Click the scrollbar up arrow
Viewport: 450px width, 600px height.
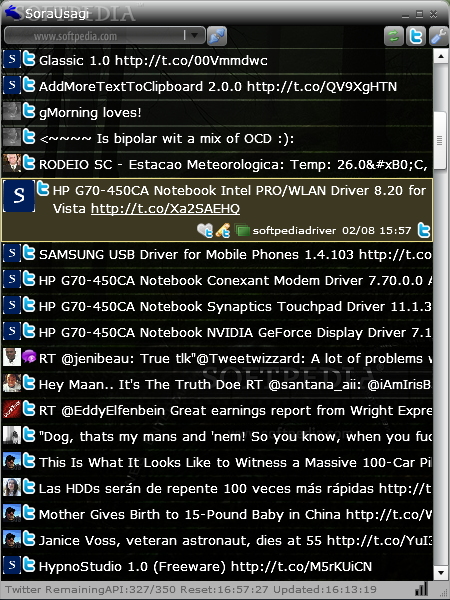[x=440, y=56]
